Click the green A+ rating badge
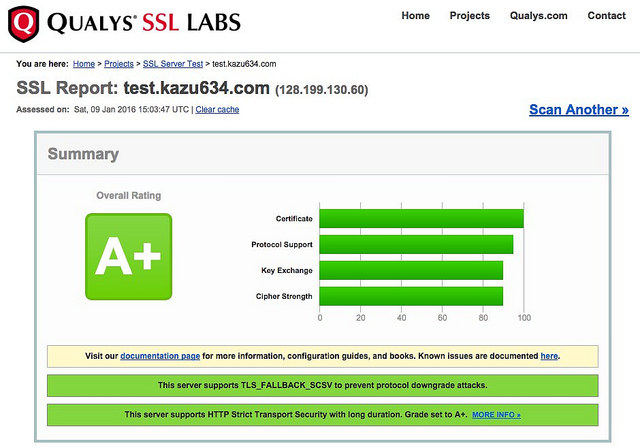 click(128, 256)
